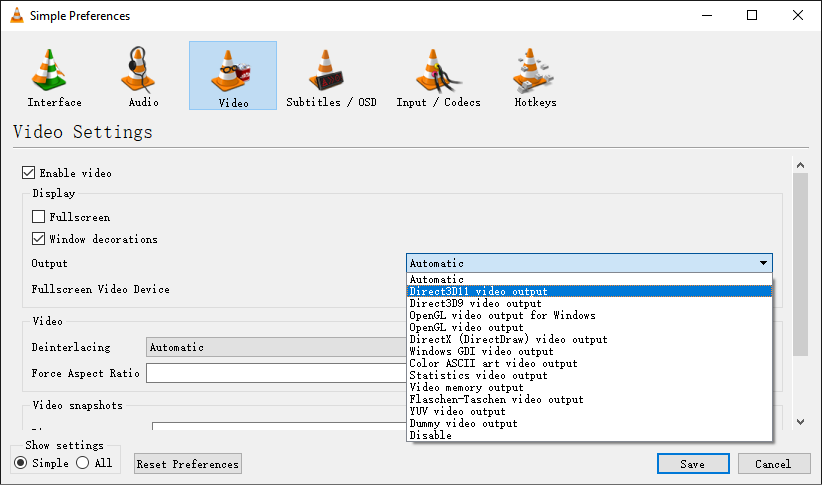The width and height of the screenshot is (822, 485).
Task: Select the Video preferences category
Action: (233, 76)
